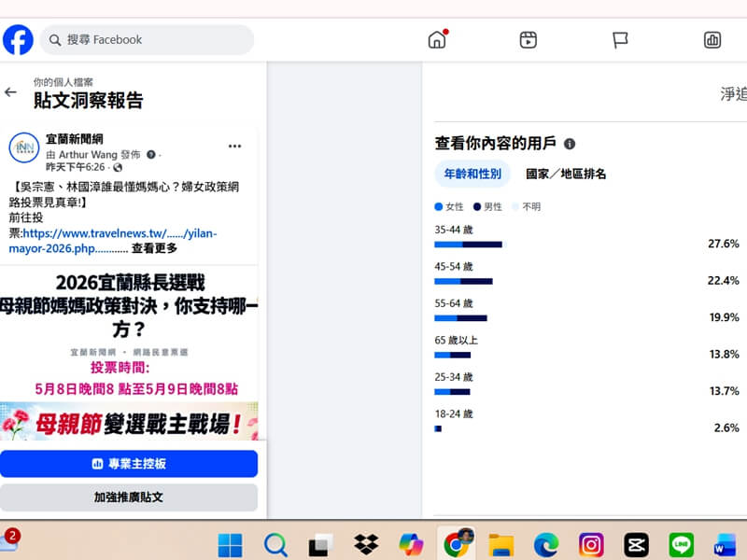Click the 昨天下午6:26 post timestamp
The height and width of the screenshot is (560, 747).
pyautogui.click(x=76, y=167)
